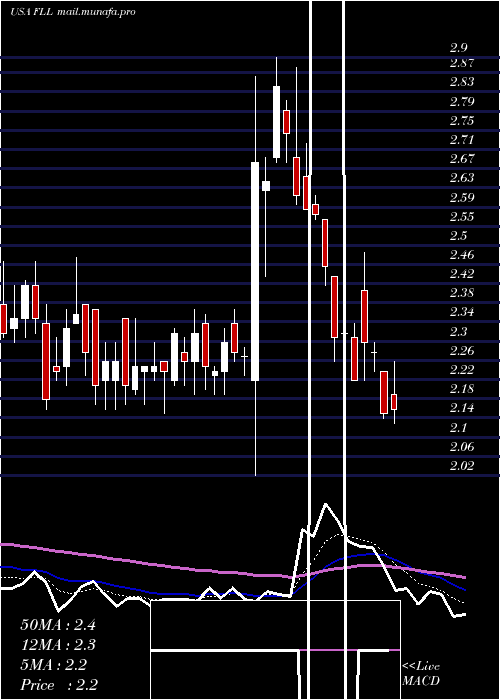The width and height of the screenshot is (500, 700).
Task: Click the 2.46 price axis label
Action: (x=462, y=255)
